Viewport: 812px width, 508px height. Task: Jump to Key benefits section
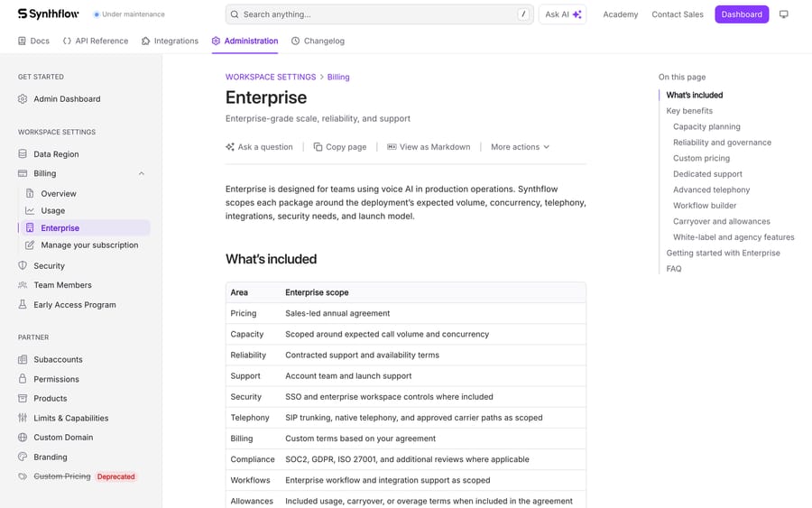pyautogui.click(x=689, y=111)
